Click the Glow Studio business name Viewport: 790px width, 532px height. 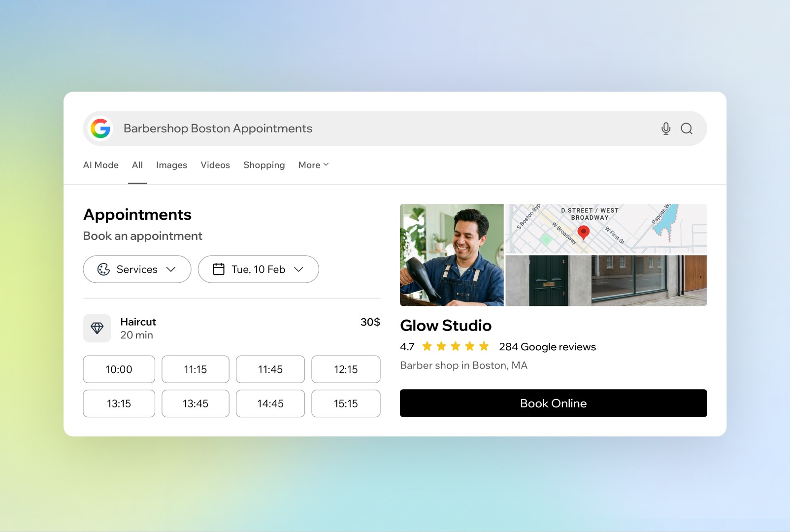pos(446,326)
